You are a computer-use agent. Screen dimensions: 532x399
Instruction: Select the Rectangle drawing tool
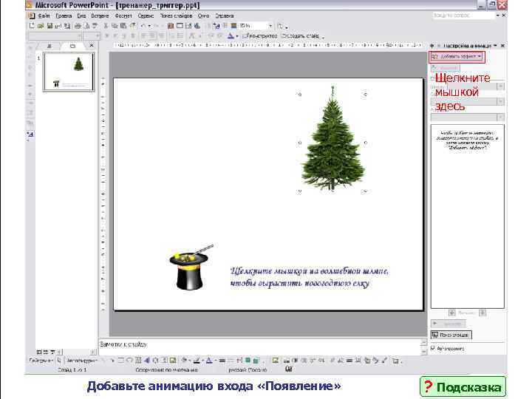(120, 361)
